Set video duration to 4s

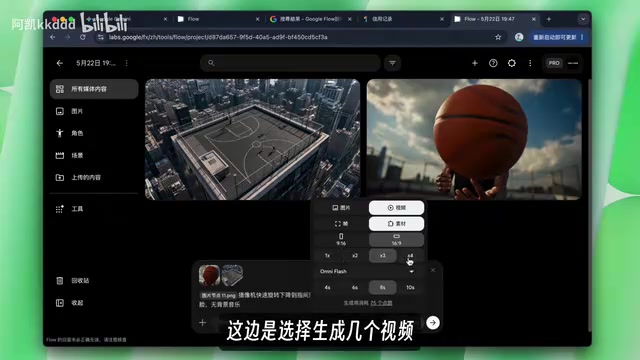[327, 287]
